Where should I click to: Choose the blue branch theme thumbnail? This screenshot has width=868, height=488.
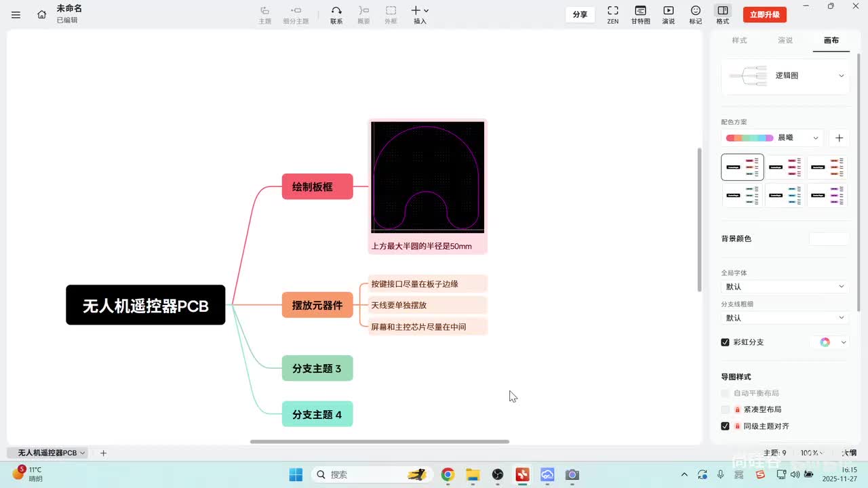[x=785, y=195]
